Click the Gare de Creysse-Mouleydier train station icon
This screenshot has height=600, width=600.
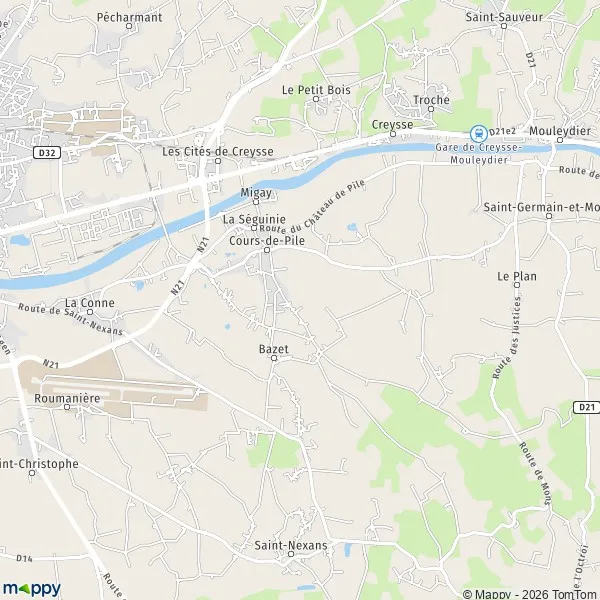click(479, 134)
